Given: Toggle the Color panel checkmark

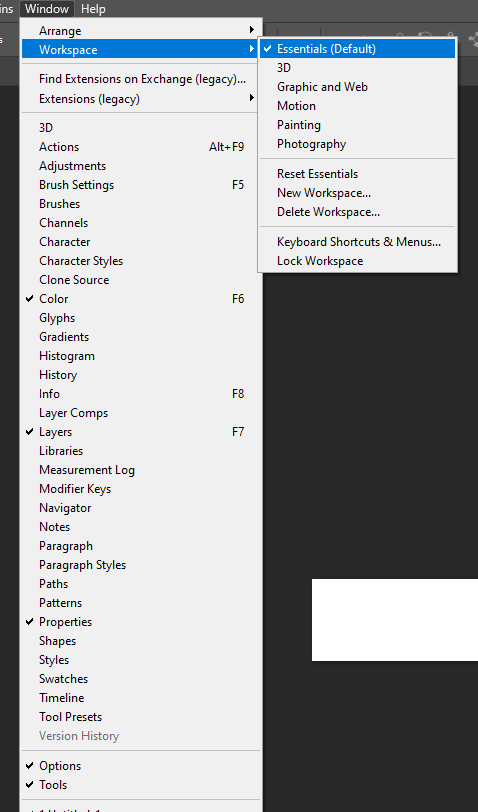Looking at the screenshot, I should pyautogui.click(x=140, y=299).
